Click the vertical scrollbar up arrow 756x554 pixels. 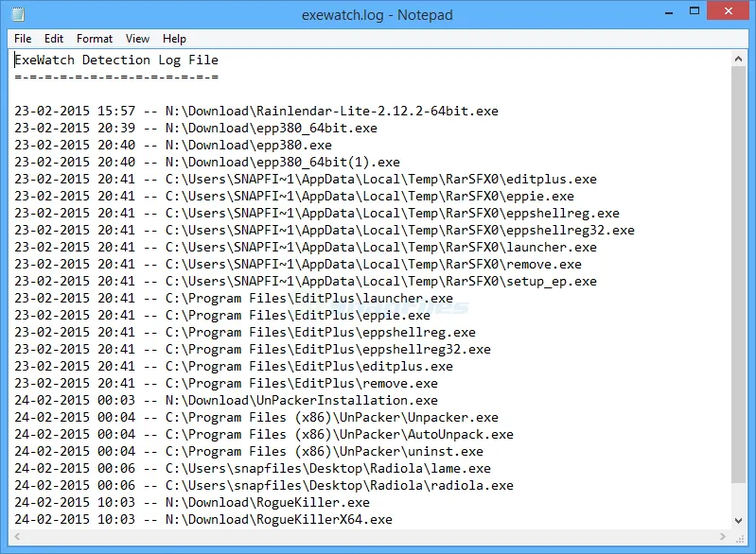tap(738, 60)
